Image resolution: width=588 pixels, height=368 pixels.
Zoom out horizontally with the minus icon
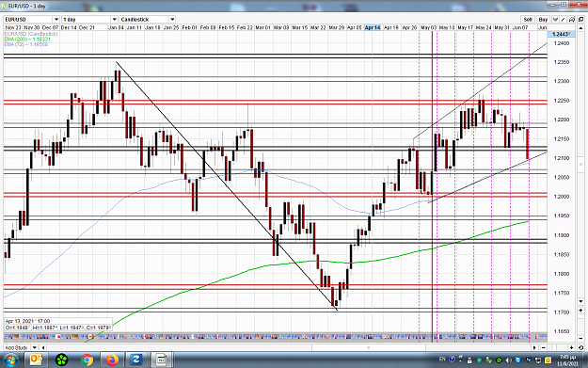pyautogui.click(x=544, y=347)
